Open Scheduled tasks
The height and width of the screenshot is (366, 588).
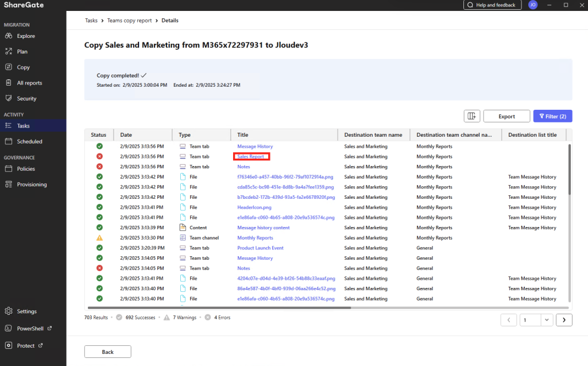click(29, 141)
